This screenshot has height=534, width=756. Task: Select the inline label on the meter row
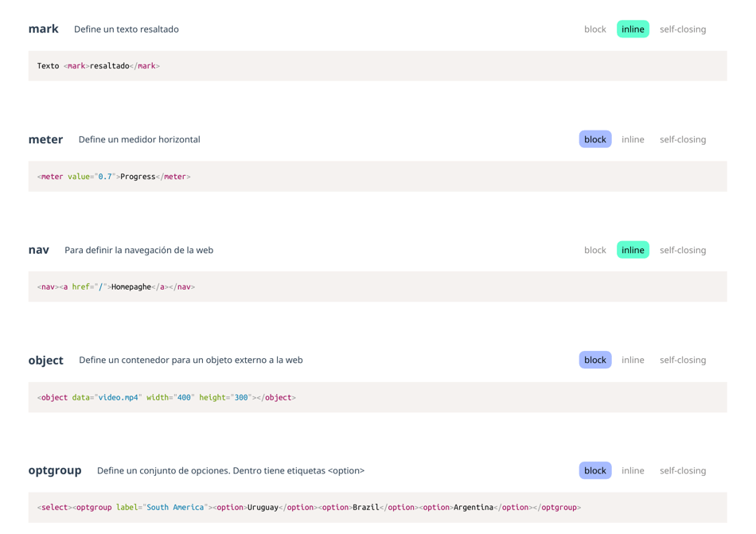tap(633, 138)
